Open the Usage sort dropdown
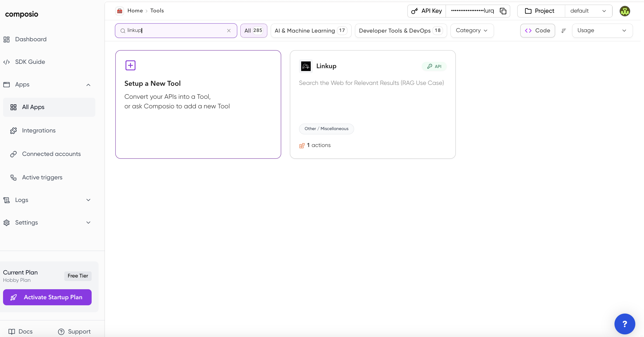The height and width of the screenshot is (337, 644). click(x=602, y=30)
